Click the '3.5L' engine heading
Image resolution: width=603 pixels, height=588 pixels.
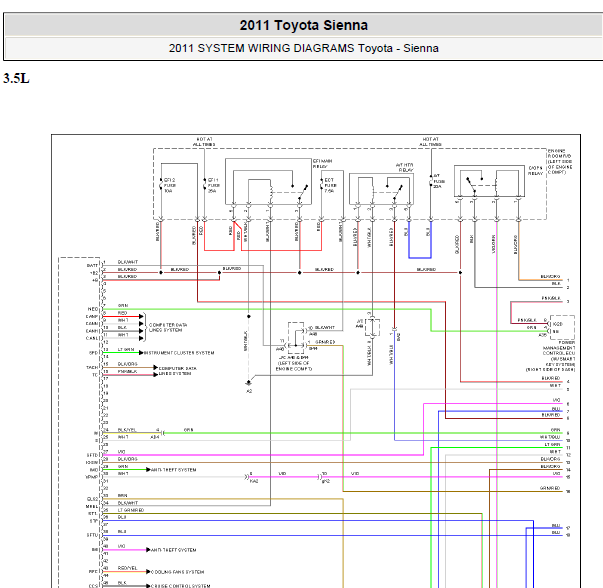coord(16,78)
